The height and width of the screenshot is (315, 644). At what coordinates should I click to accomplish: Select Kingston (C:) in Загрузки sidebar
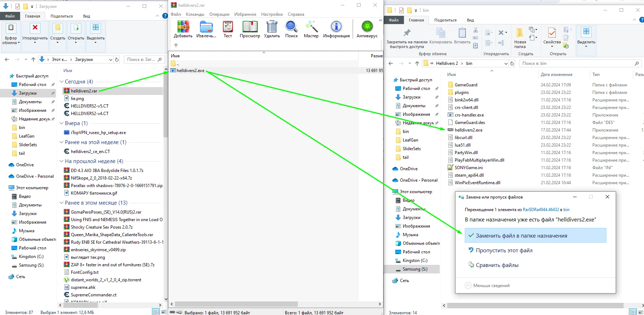(31, 257)
